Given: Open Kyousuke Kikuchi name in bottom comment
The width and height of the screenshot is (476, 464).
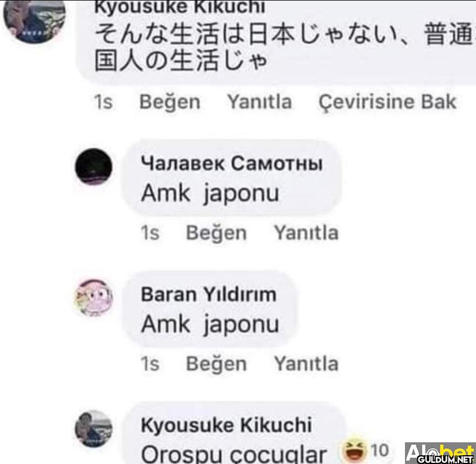Looking at the screenshot, I should (x=227, y=425).
